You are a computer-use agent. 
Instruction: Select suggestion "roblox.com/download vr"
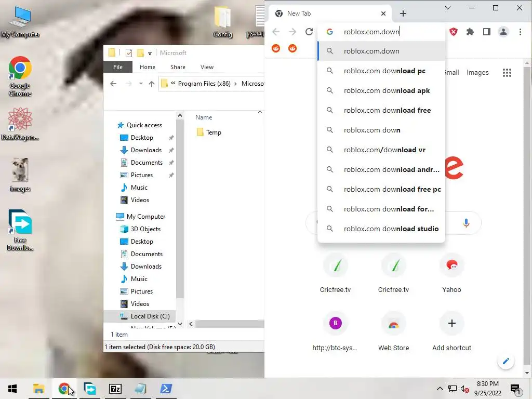[381, 150]
